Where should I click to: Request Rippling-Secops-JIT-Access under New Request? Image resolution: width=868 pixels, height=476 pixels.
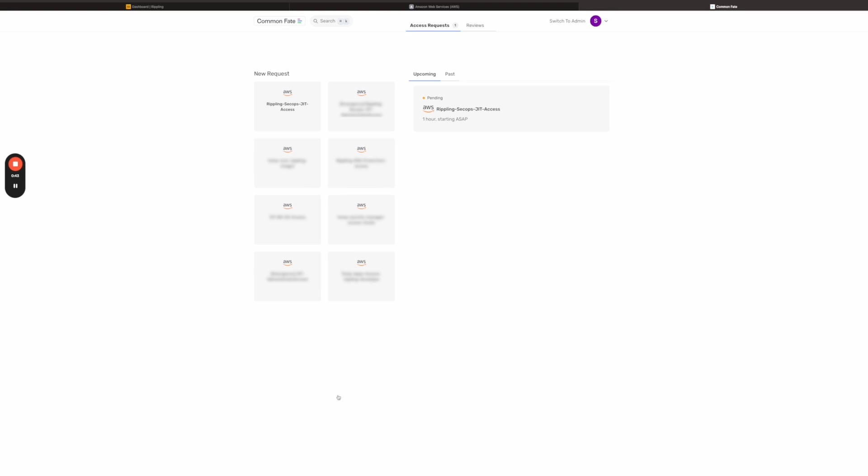[288, 106]
